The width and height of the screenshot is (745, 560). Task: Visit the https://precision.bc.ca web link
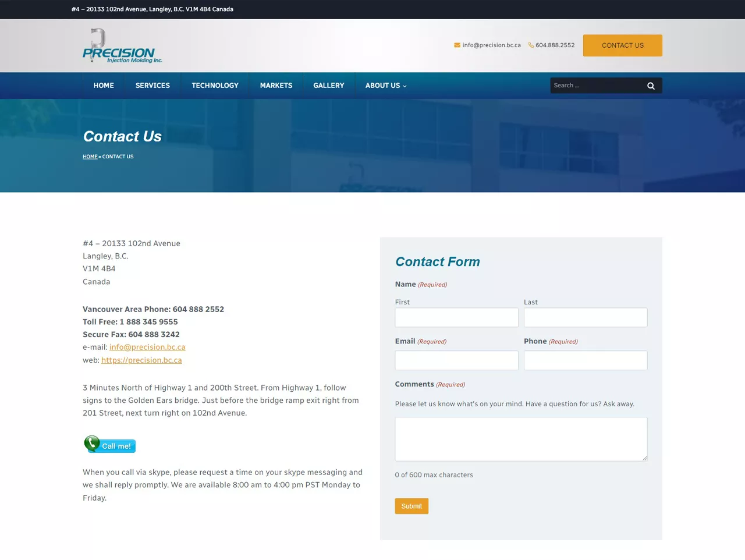(141, 360)
